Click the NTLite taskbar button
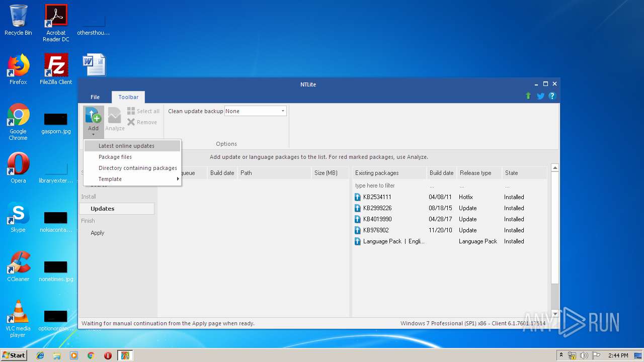This screenshot has width=644, height=362. click(125, 355)
